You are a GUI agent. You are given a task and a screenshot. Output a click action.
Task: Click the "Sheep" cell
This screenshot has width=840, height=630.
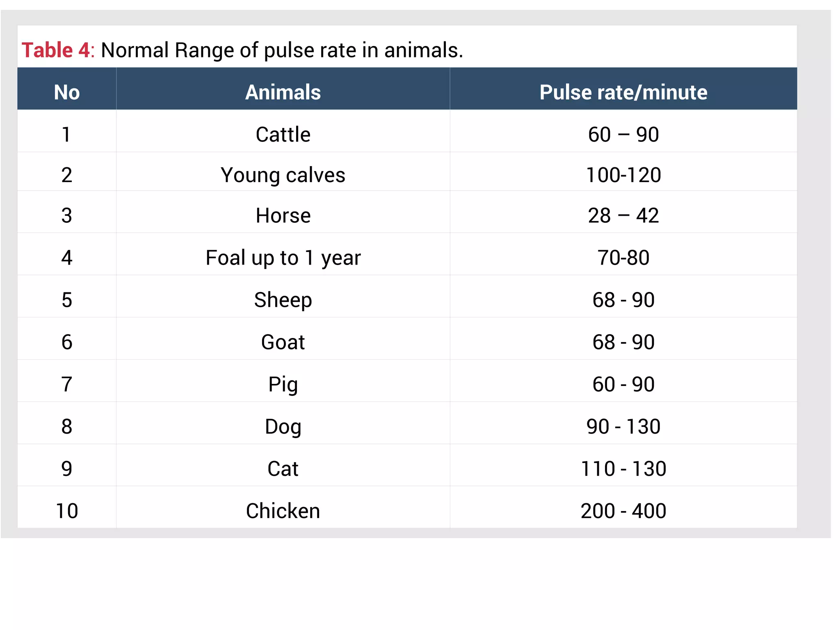283,300
